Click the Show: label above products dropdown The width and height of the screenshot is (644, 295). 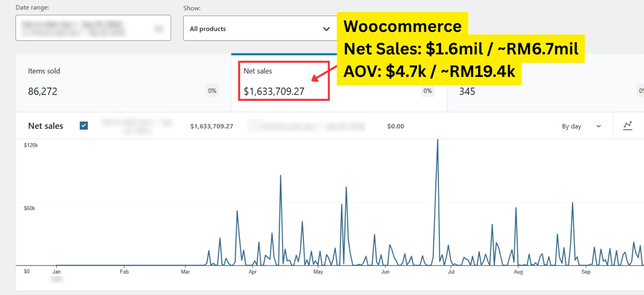[x=192, y=8]
